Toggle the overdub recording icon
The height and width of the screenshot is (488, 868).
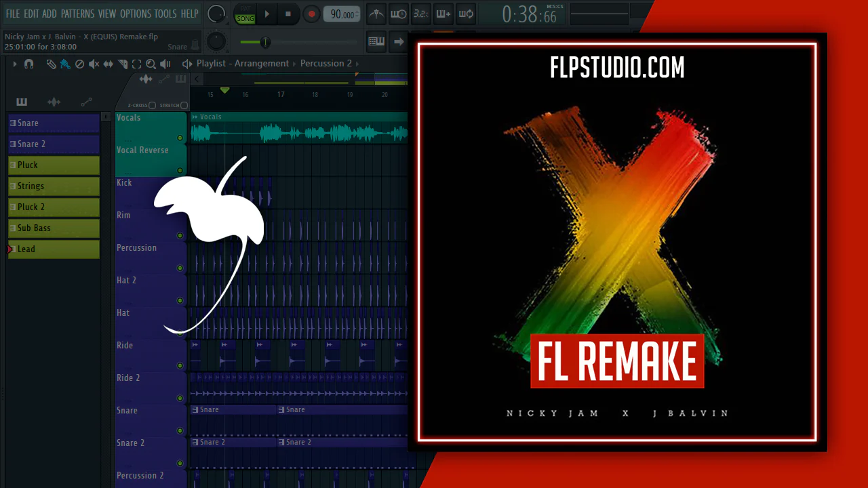(443, 14)
